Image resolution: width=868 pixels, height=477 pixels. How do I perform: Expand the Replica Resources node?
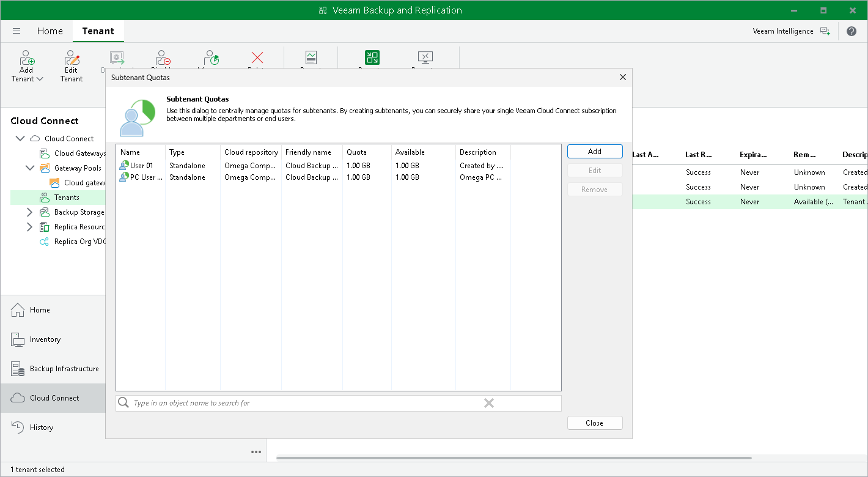click(x=29, y=227)
